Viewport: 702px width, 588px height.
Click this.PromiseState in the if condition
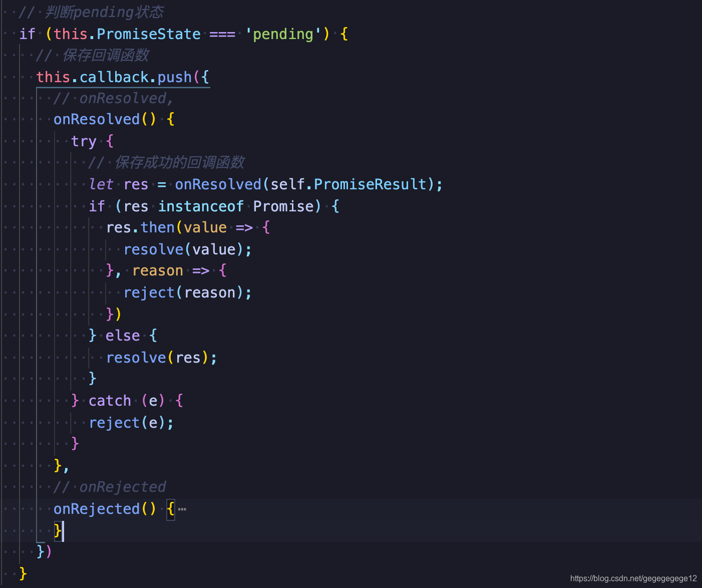tap(127, 34)
